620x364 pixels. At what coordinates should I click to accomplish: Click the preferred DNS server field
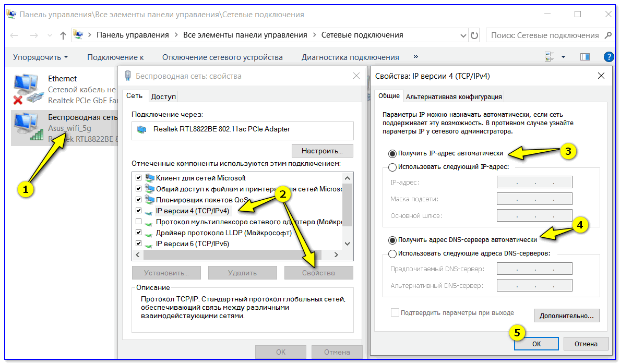click(534, 269)
